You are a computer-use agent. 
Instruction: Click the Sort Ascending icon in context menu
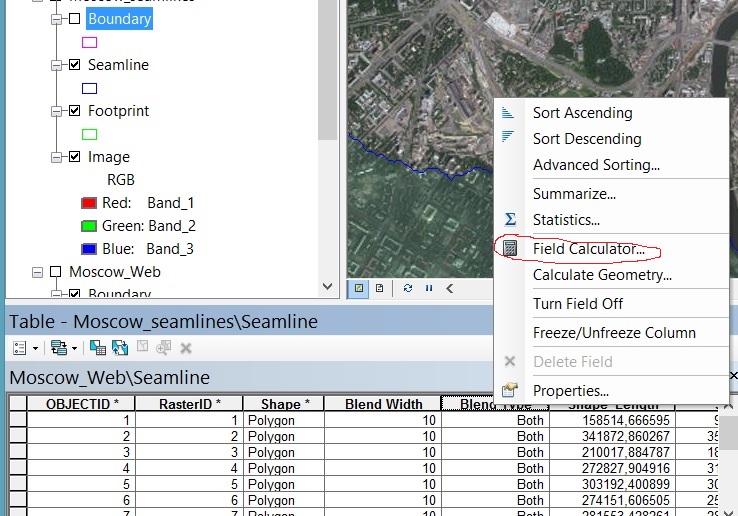pyautogui.click(x=507, y=113)
